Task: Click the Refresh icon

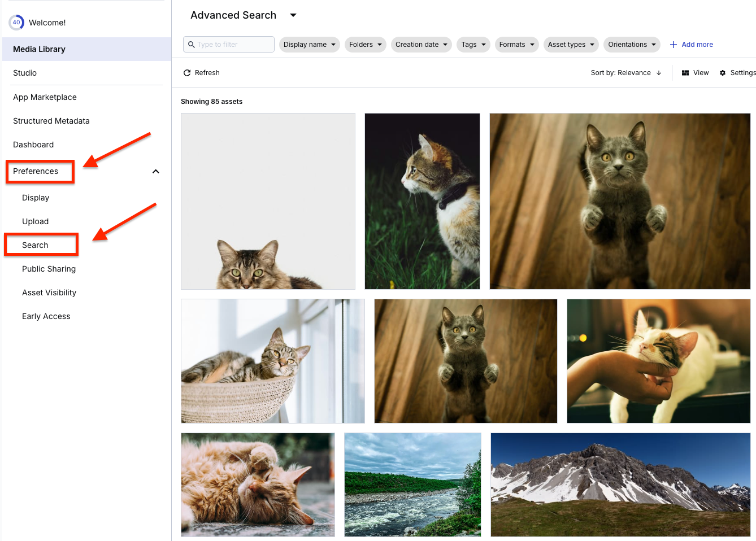Action: (x=187, y=72)
